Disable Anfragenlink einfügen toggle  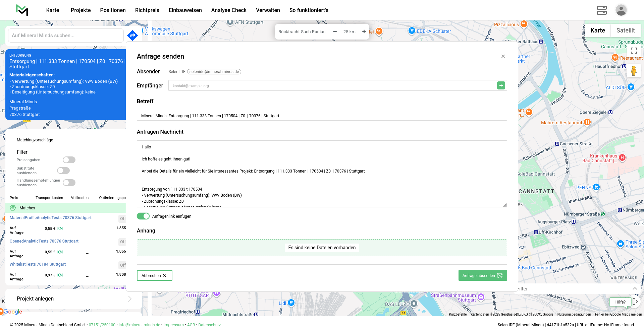[143, 216]
